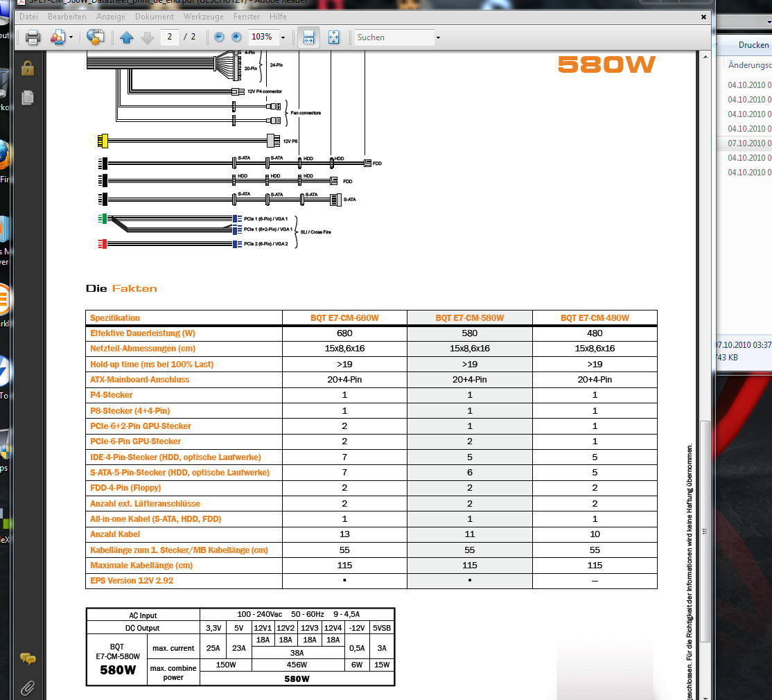Click the 103% zoom value field
Image resolution: width=772 pixels, height=700 pixels.
pos(263,37)
